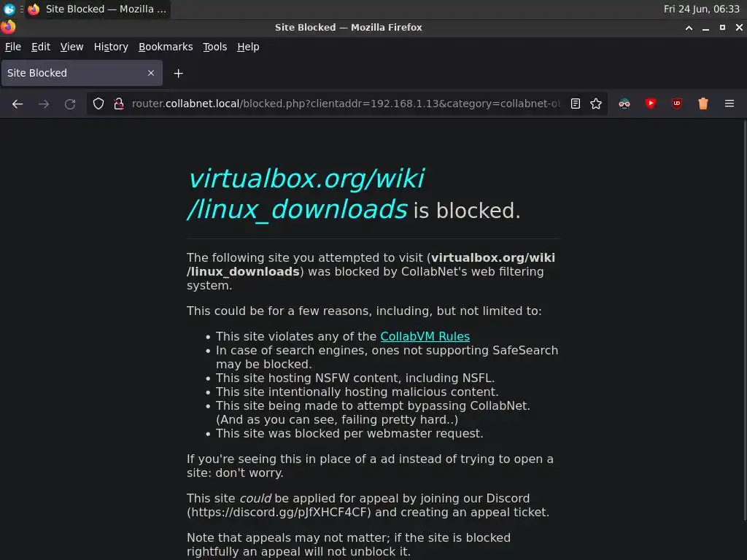Toggle Reader View icon in address bar
Image resolution: width=747 pixels, height=560 pixels.
[576, 104]
